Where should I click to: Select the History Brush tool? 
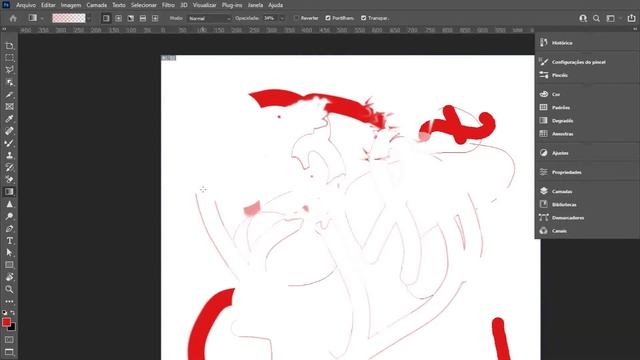tap(9, 167)
